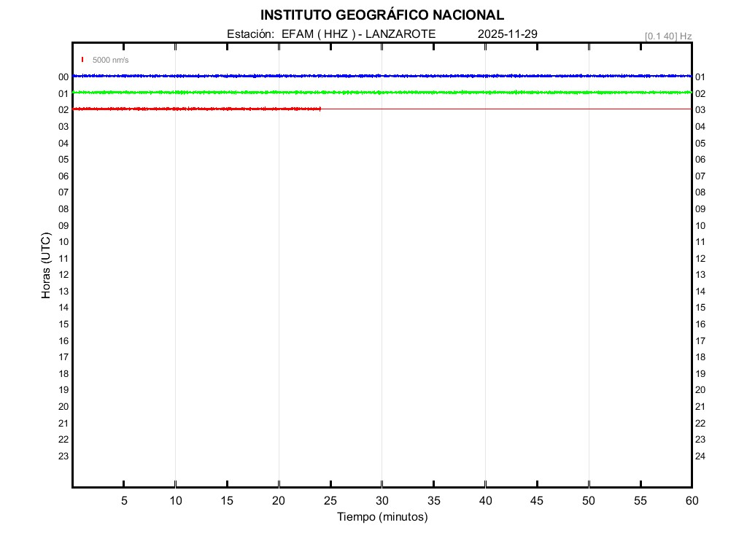
Task: Click the date 2025-11-29
Action: (508, 34)
